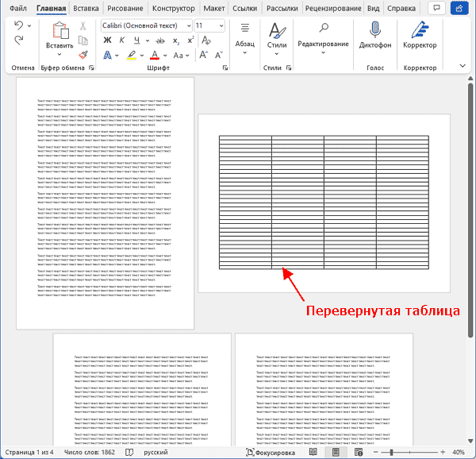Toggle subscript formatting
This screenshot has width=476, height=459.
[x=176, y=40]
